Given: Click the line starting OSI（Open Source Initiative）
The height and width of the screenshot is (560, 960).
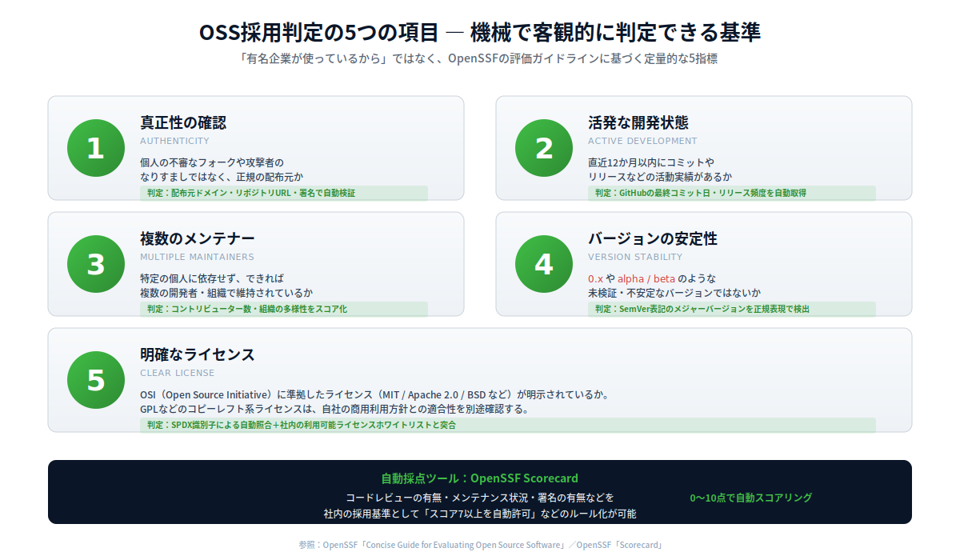Looking at the screenshot, I should click(x=376, y=394).
